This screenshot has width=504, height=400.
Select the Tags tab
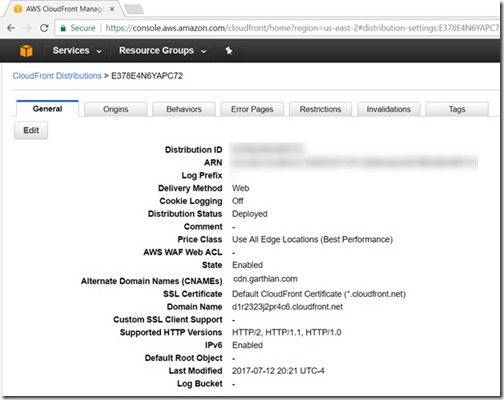tap(457, 109)
